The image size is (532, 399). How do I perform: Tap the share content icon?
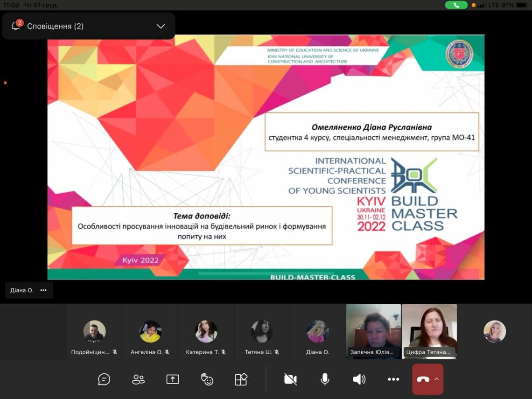[x=172, y=379]
